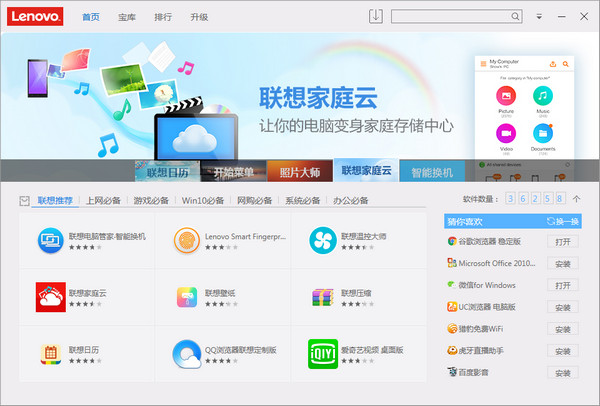Install 微信 for Windows

coord(561,285)
